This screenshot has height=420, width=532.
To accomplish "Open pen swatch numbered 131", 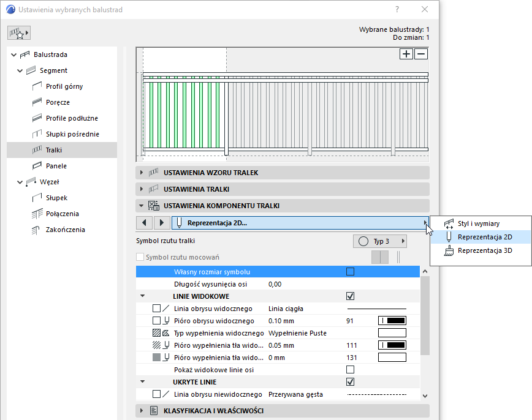I will [392, 358].
